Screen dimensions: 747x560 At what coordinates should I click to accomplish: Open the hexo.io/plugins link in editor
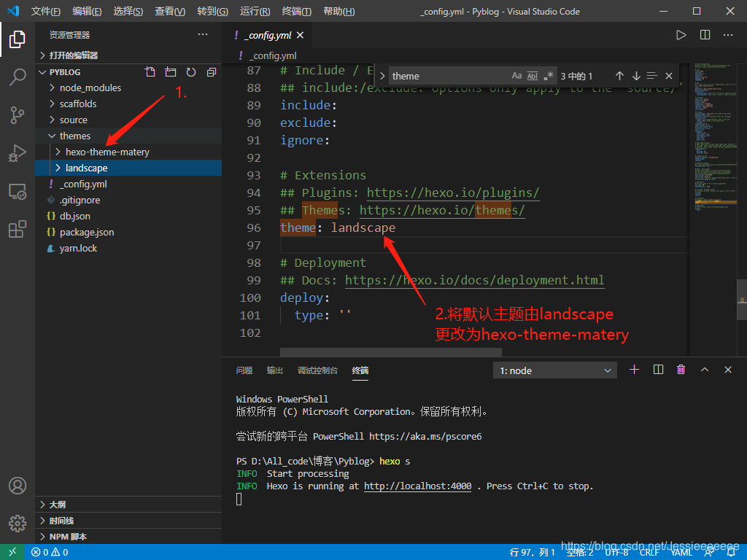[452, 192]
